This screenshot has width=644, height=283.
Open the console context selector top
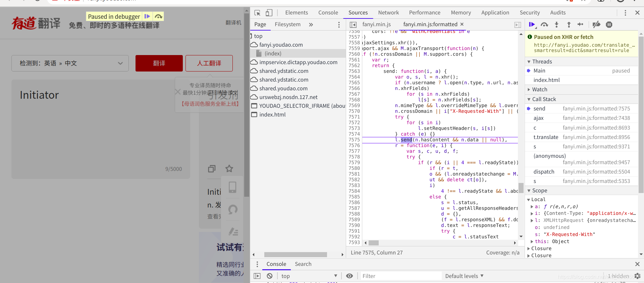click(x=309, y=276)
